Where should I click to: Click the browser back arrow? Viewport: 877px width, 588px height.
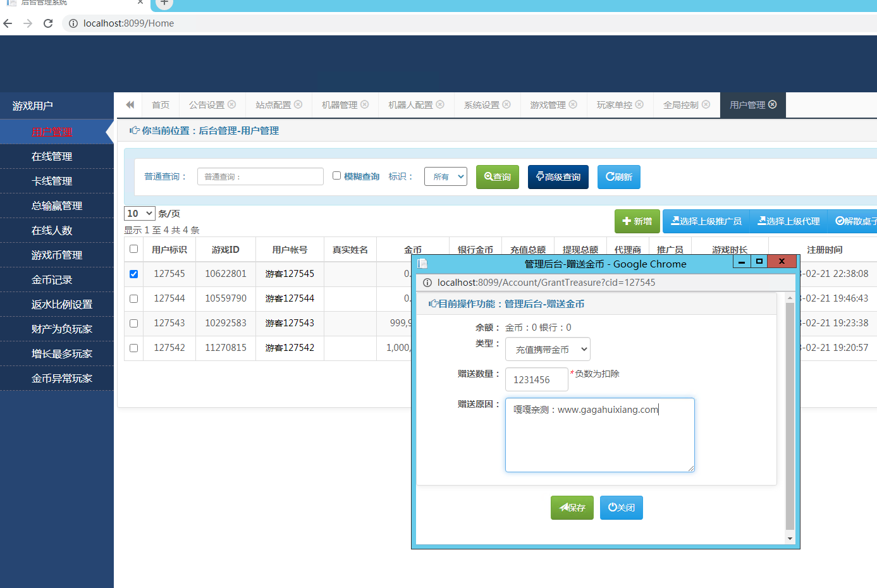[8, 23]
